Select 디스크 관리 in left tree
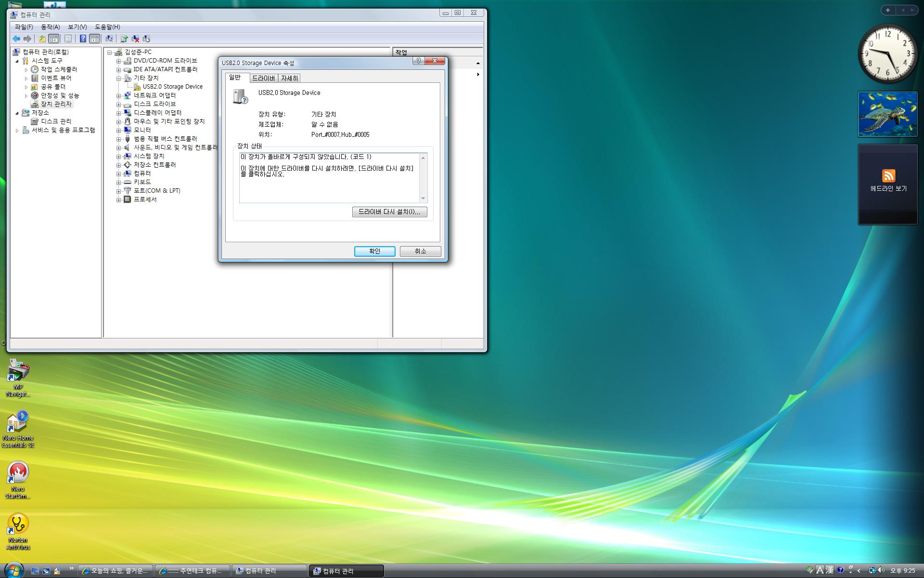 56,121
